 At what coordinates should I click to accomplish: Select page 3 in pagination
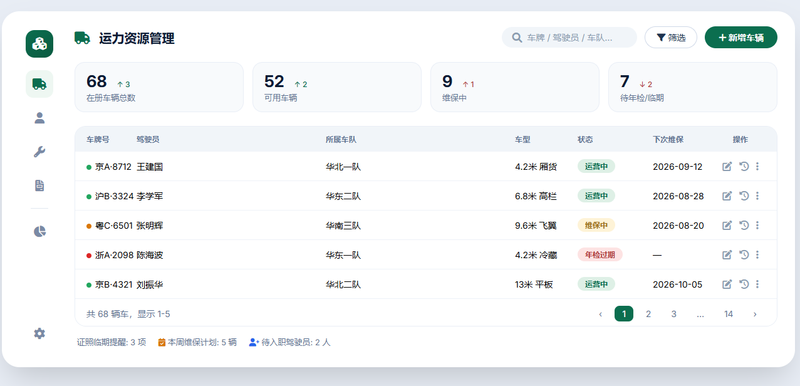(673, 314)
